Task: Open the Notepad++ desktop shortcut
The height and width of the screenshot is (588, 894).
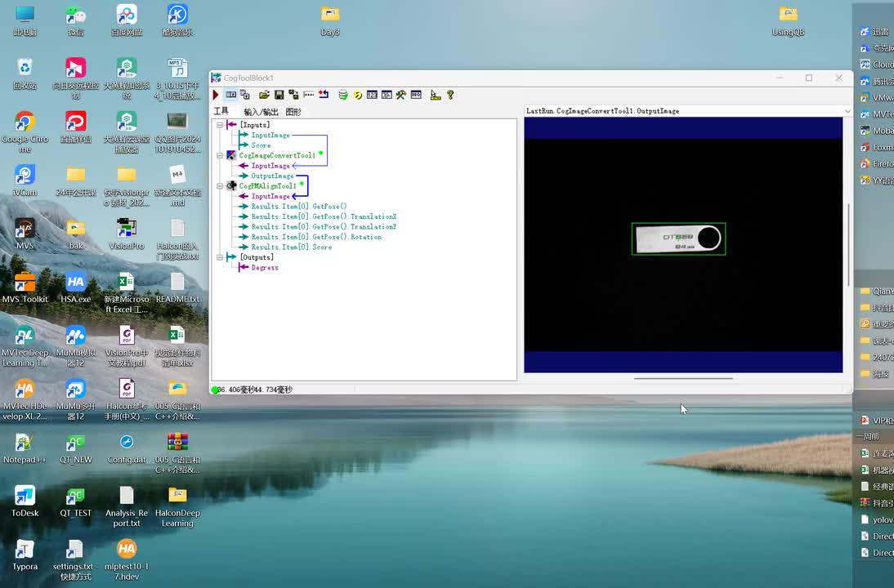Action: click(25, 448)
